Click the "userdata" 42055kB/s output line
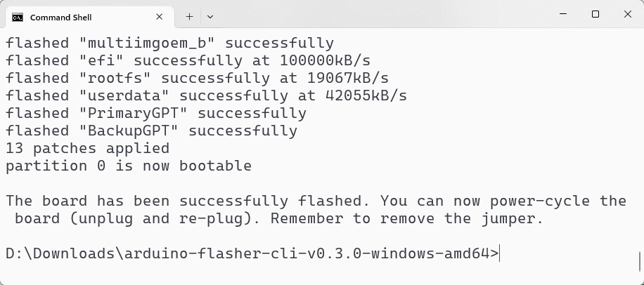Viewport: 644px width, 285px height. click(x=206, y=95)
